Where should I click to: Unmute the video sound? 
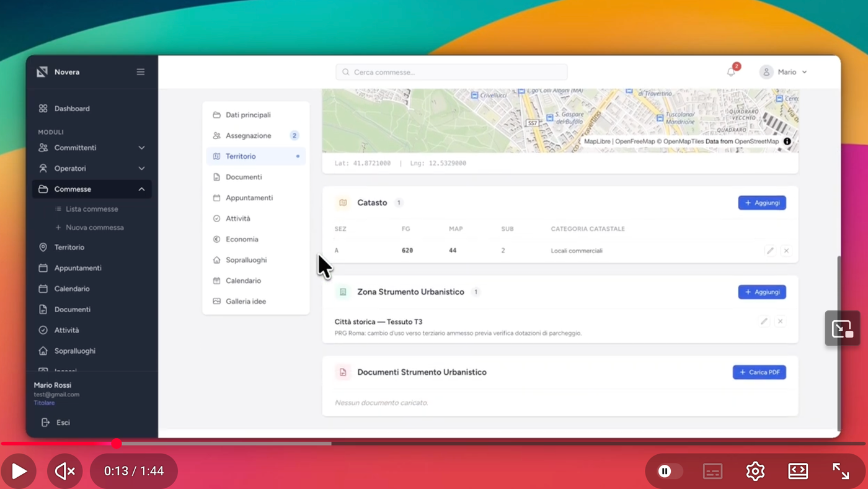(65, 471)
